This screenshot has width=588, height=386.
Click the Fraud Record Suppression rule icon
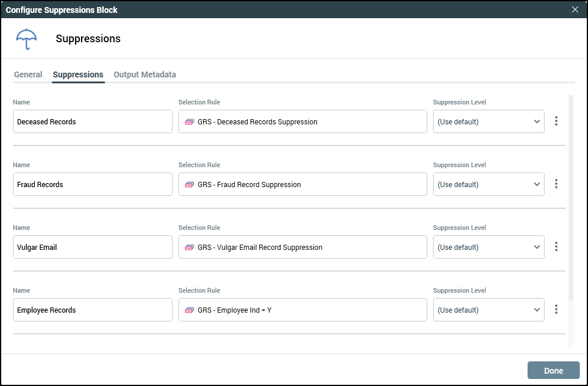(x=189, y=185)
